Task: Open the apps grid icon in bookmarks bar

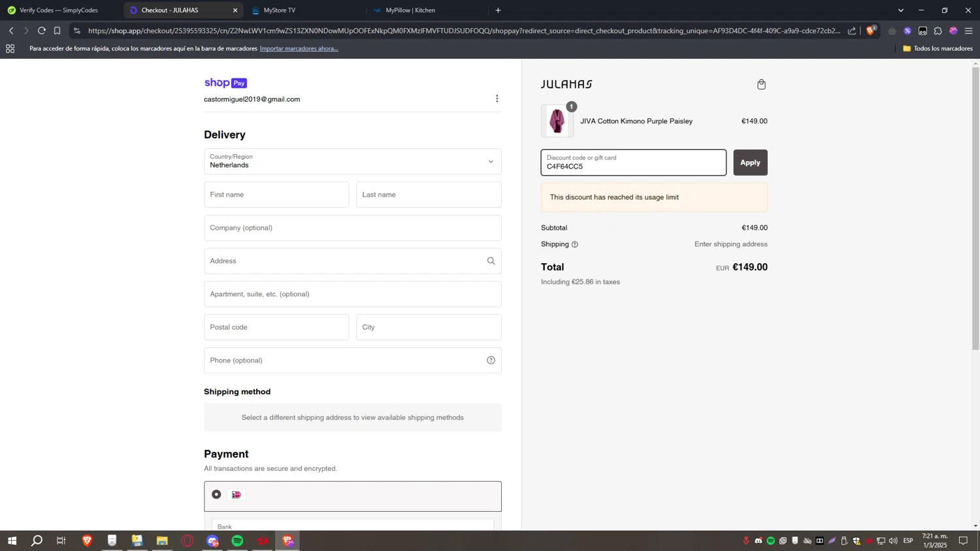Action: [10, 48]
